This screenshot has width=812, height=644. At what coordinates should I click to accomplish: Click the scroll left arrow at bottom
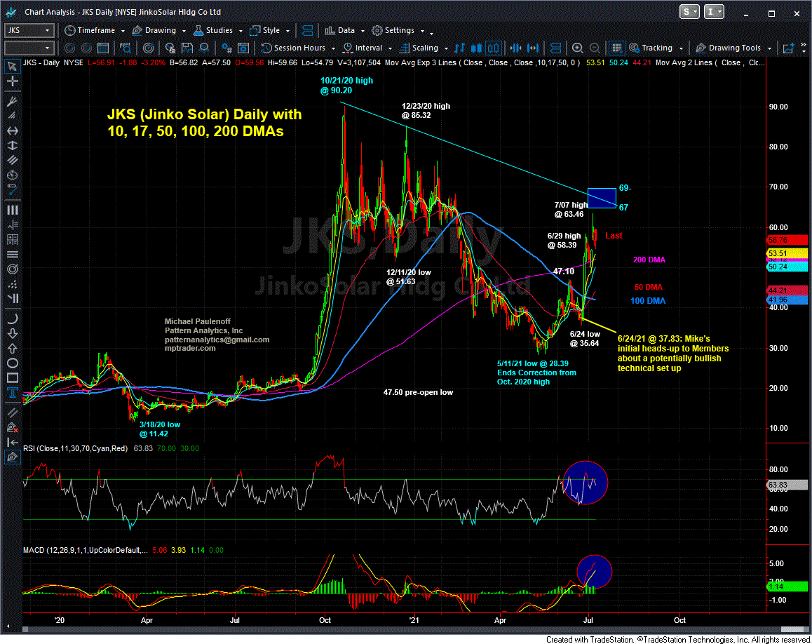tap(8, 627)
